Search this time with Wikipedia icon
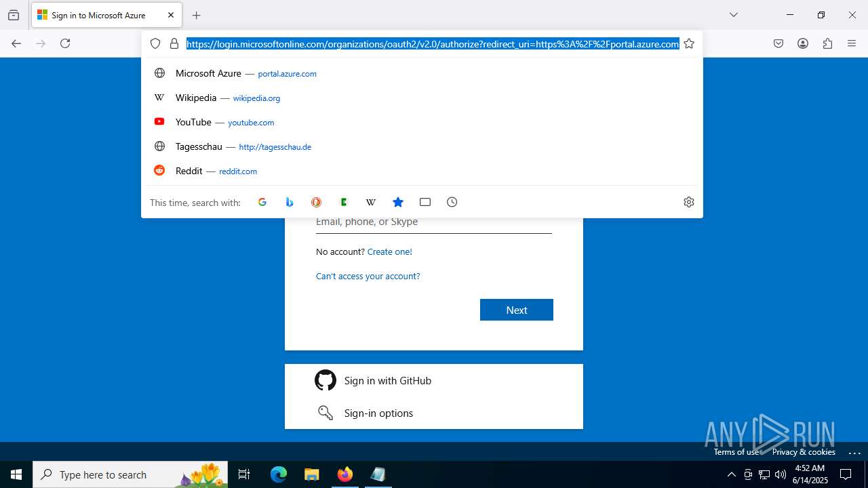The image size is (868, 488). 371,202
